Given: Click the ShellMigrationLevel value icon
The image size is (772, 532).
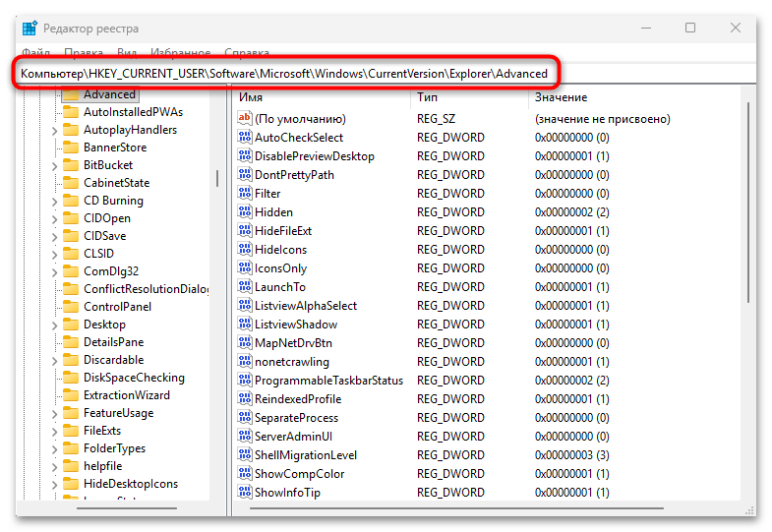Looking at the screenshot, I should pos(245,454).
